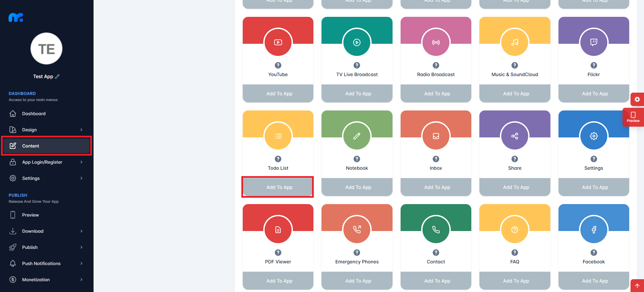Viewport: 644px width, 292px height.
Task: Click the YouTube module icon
Action: point(278,42)
